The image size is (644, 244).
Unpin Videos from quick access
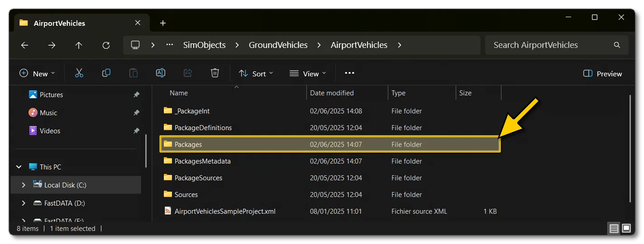[136, 131]
